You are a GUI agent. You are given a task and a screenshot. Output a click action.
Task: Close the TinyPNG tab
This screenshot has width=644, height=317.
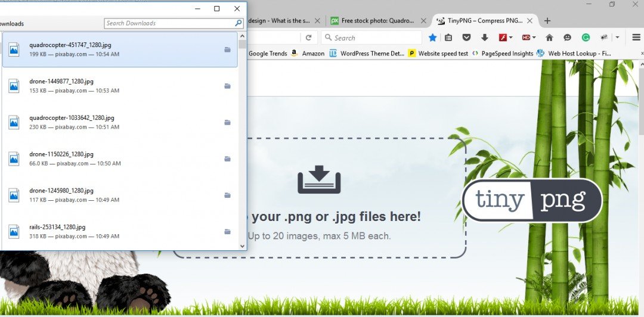click(x=530, y=20)
